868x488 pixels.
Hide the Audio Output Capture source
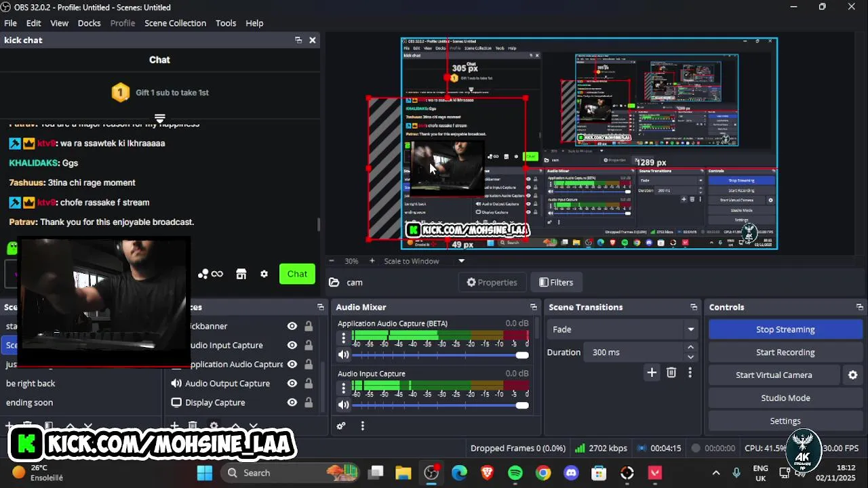coord(292,383)
